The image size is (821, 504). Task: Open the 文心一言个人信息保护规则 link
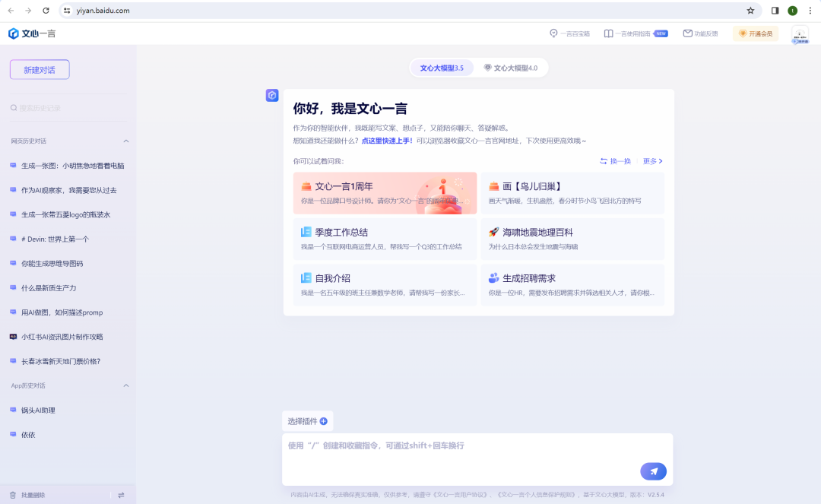pyautogui.click(x=537, y=495)
